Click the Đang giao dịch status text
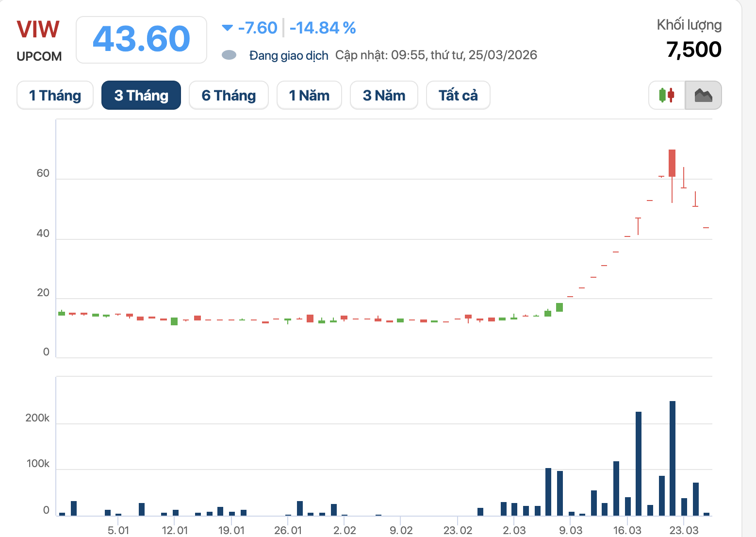The height and width of the screenshot is (537, 756). coord(289,55)
